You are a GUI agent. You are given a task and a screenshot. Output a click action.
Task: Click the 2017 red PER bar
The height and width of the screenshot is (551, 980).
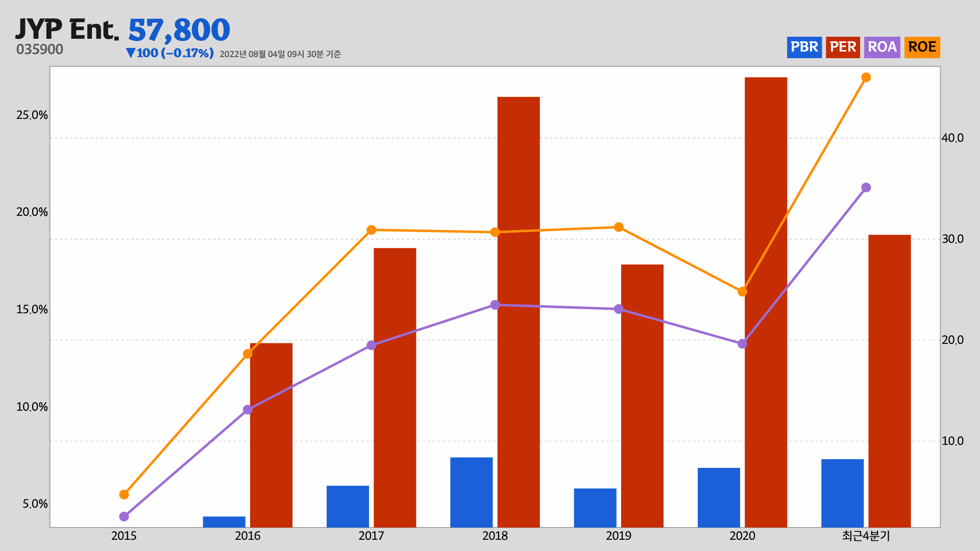click(x=395, y=388)
